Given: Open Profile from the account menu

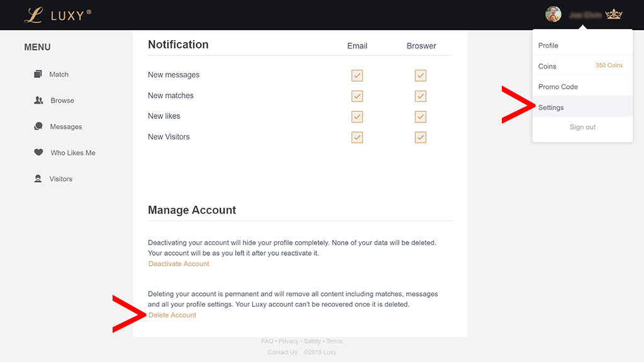Looking at the screenshot, I should point(548,45).
